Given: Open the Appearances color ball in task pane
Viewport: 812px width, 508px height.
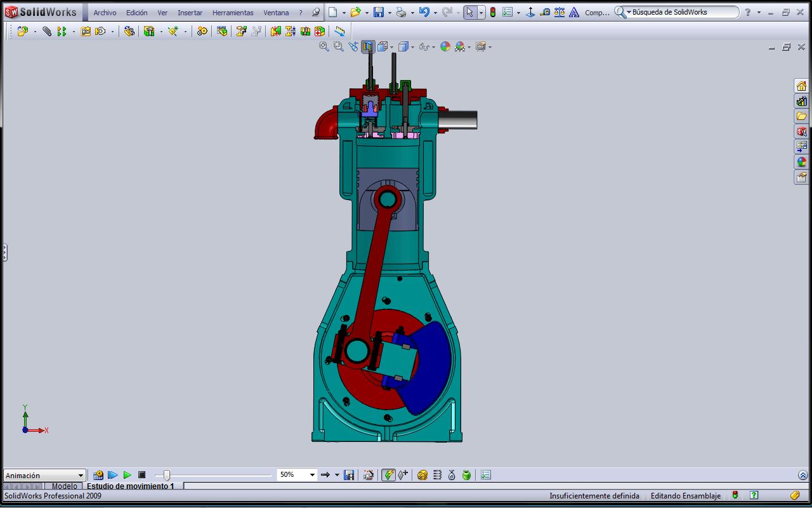Looking at the screenshot, I should click(802, 162).
